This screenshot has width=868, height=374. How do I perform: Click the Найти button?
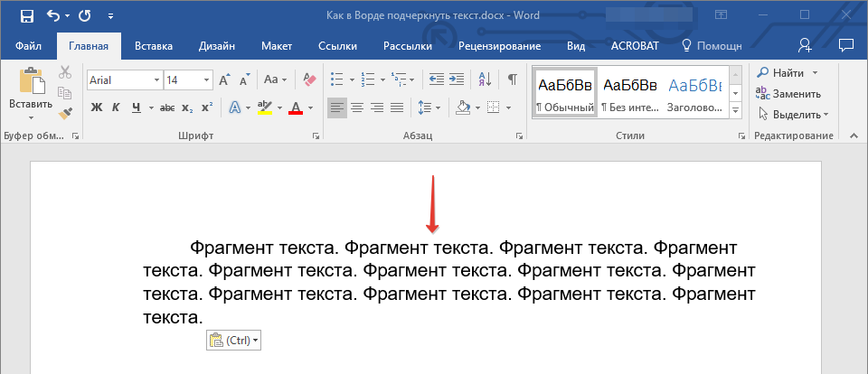[x=788, y=72]
